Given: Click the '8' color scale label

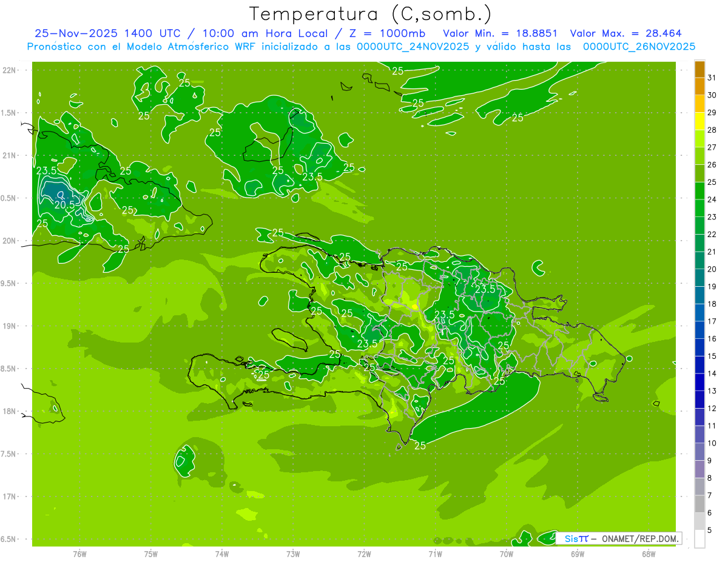Looking at the screenshot, I should pyautogui.click(x=710, y=478).
